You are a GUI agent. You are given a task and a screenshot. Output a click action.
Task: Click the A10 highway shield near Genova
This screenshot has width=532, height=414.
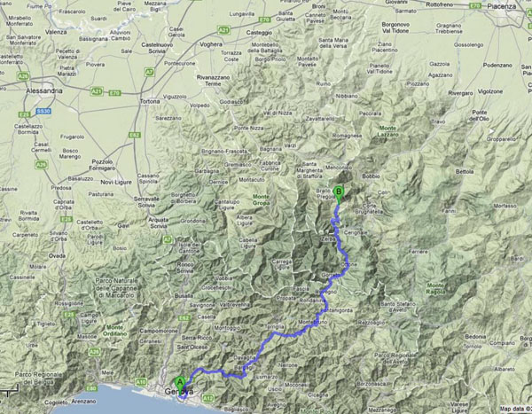pyautogui.click(x=141, y=382)
